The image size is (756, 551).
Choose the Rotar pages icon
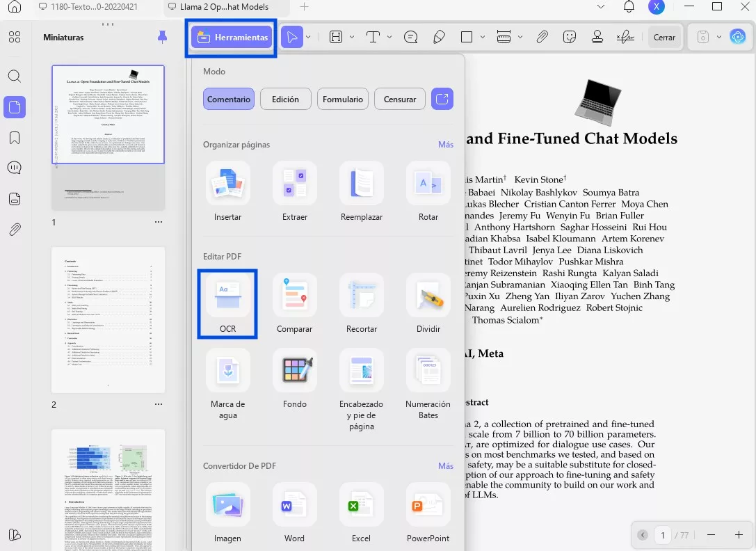(428, 184)
